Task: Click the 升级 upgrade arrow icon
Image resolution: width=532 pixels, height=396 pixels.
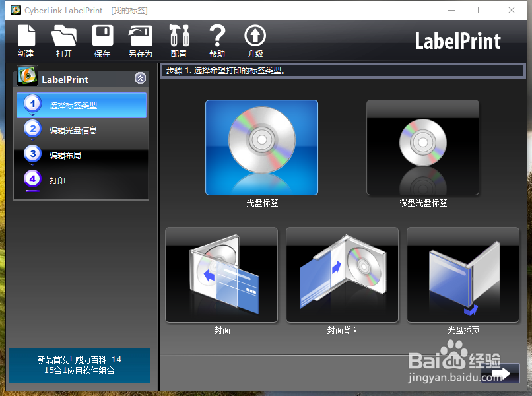Action: click(255, 41)
